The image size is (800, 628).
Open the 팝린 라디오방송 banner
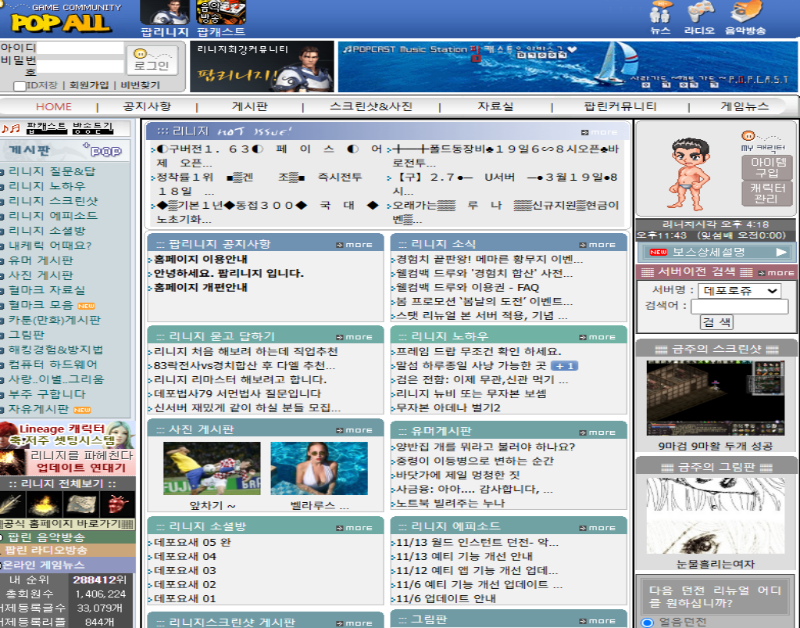coord(67,550)
